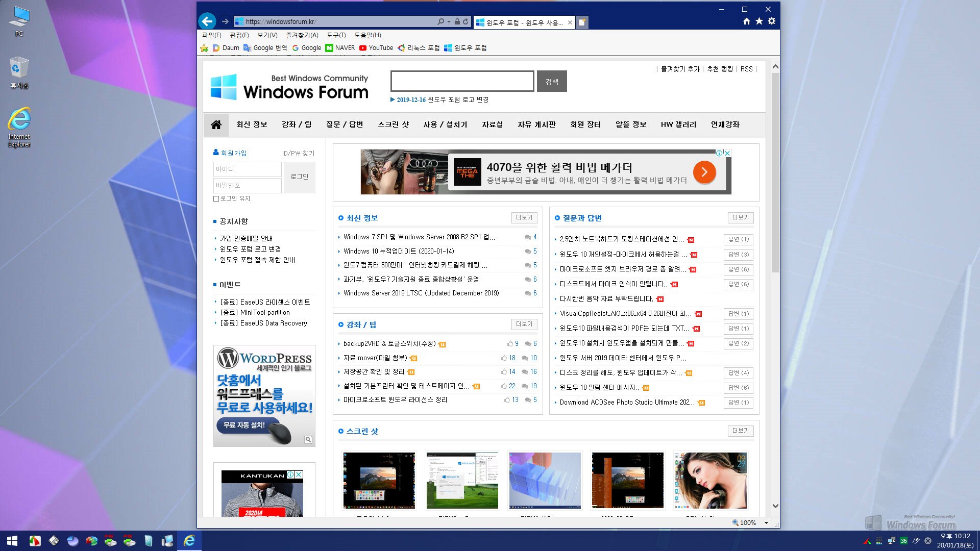
Task: Click the 즐겨찾기 추가 link
Action: click(680, 69)
